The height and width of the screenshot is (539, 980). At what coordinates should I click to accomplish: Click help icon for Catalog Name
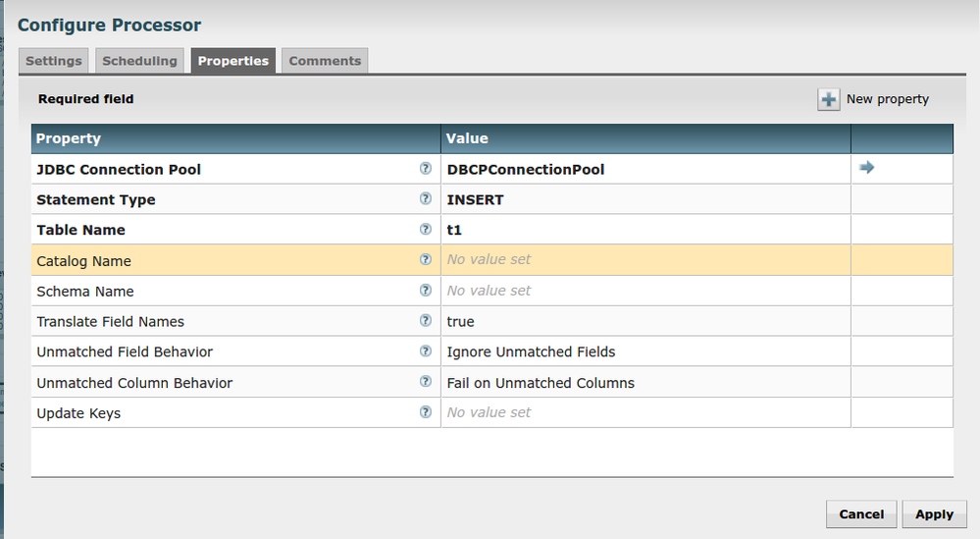coord(425,259)
